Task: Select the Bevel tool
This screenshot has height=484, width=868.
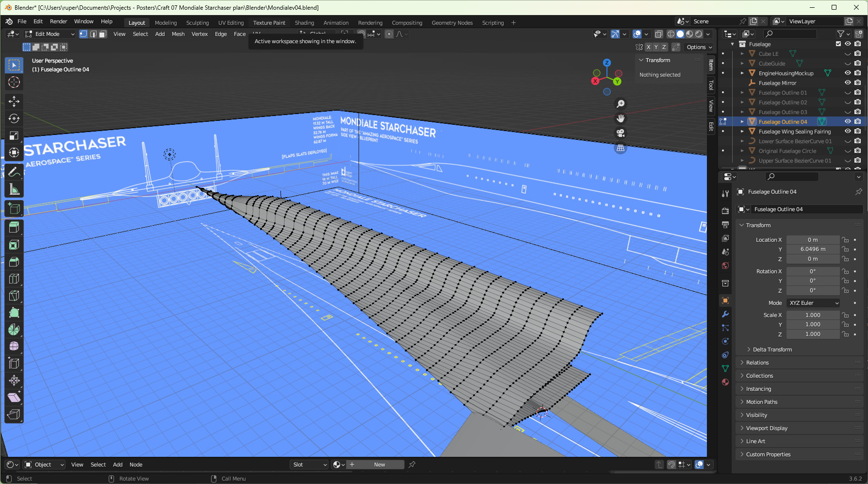Action: pos(14,262)
